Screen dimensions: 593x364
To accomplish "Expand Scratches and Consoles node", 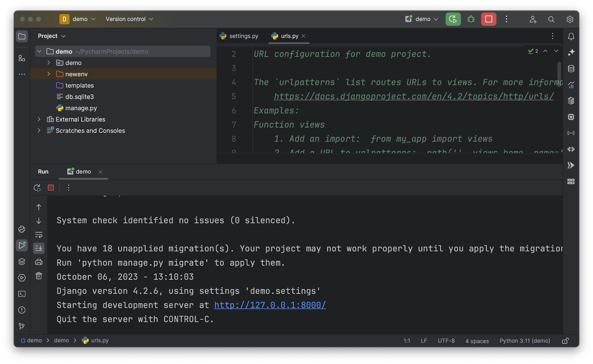I will (39, 130).
